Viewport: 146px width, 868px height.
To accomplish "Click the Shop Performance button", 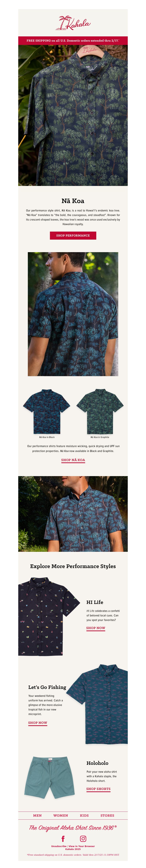I will point(73,236).
